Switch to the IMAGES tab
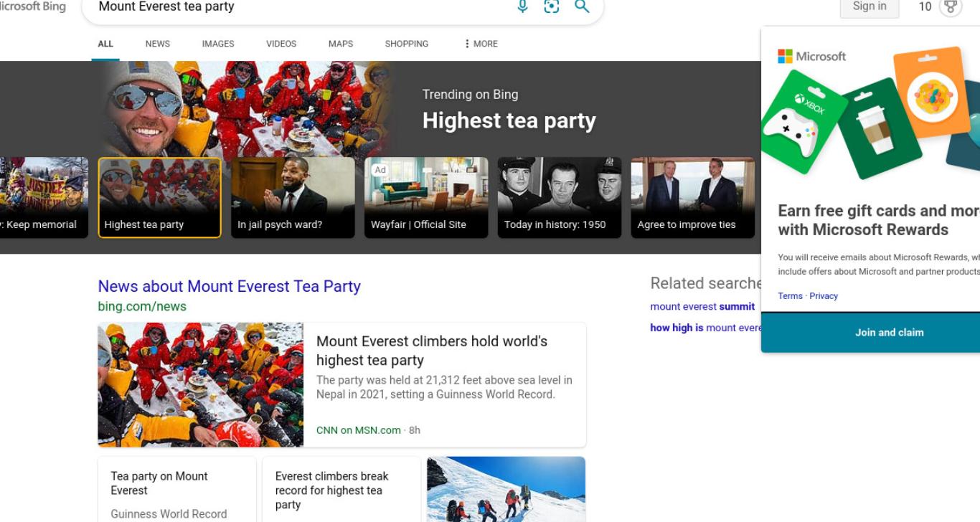Screen dimensions: 980x522 click(x=218, y=44)
